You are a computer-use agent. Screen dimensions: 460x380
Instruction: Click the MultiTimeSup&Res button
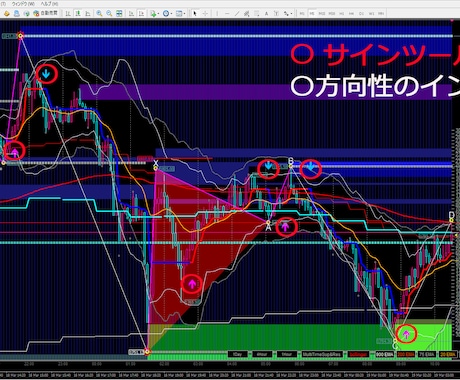coord(322,354)
